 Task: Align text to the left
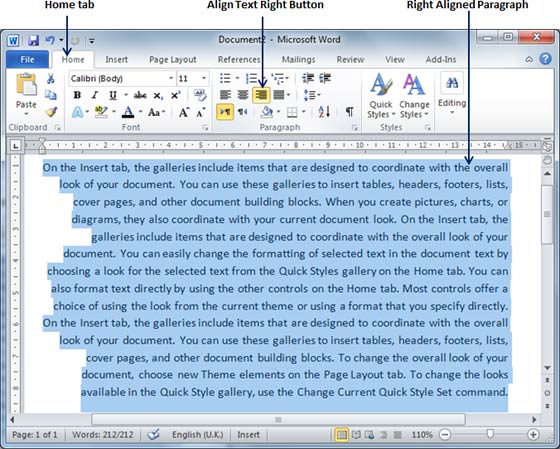[x=225, y=95]
